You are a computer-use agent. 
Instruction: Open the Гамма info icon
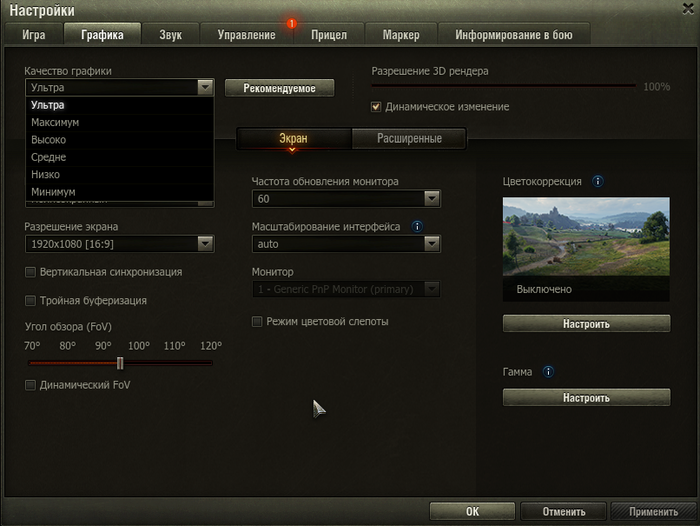point(548,372)
